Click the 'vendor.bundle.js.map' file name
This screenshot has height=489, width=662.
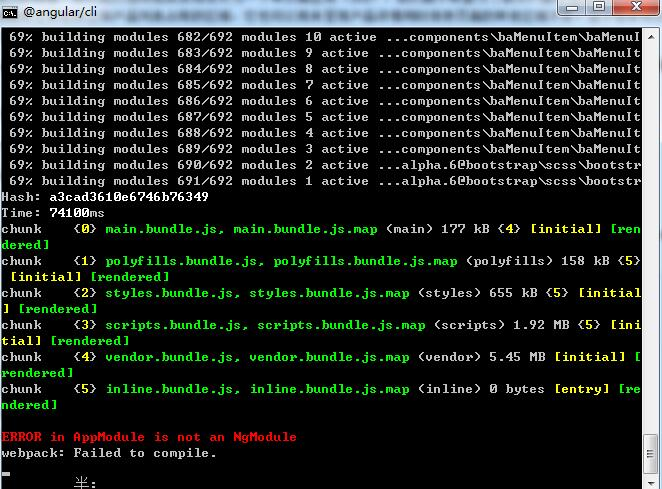click(x=329, y=357)
